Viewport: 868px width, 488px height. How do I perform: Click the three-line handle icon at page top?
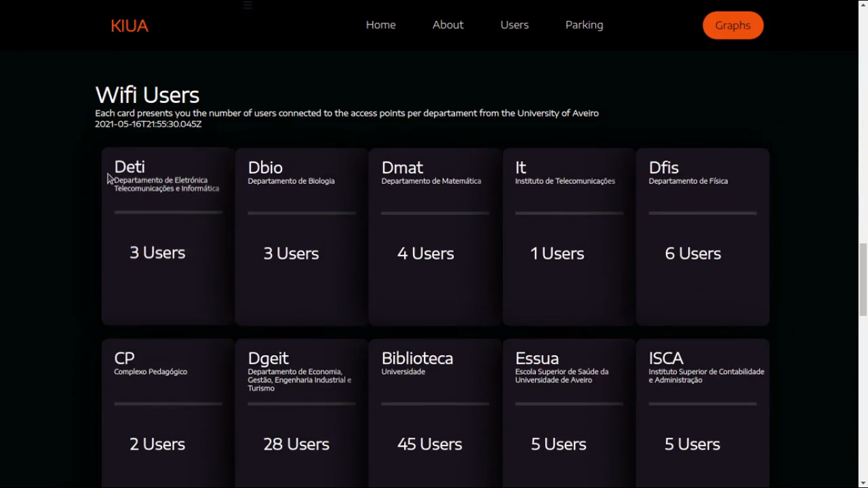click(x=248, y=5)
